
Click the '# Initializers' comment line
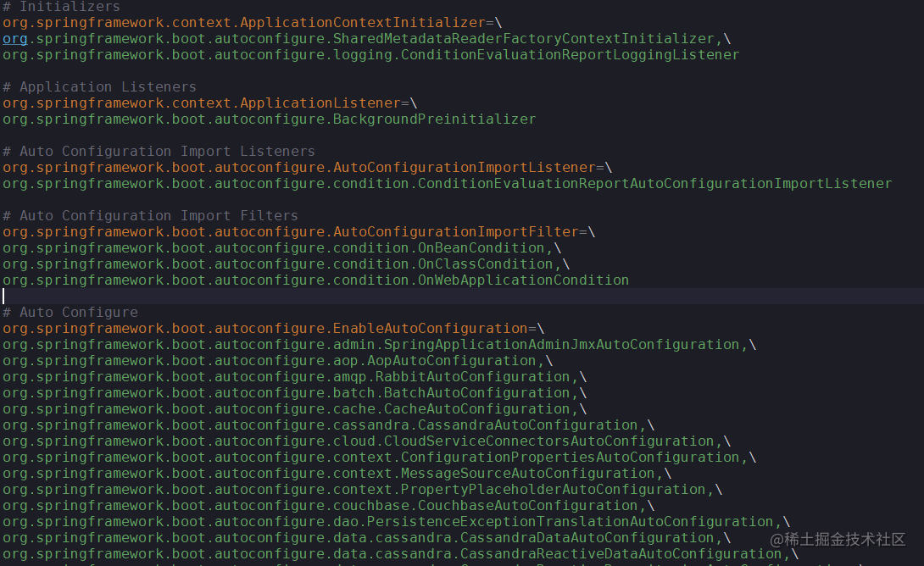coord(61,7)
